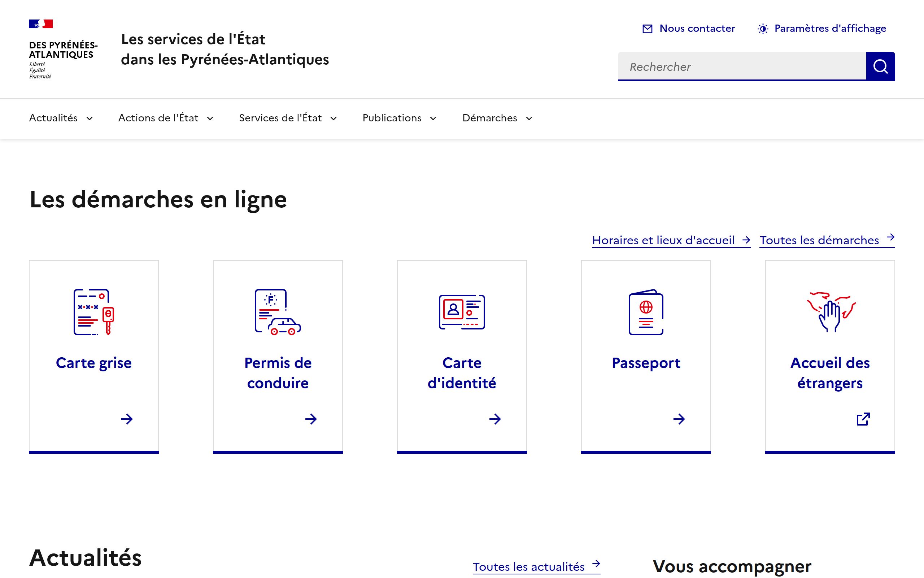Open the Passeport title link
This screenshot has width=924, height=578.
point(646,363)
